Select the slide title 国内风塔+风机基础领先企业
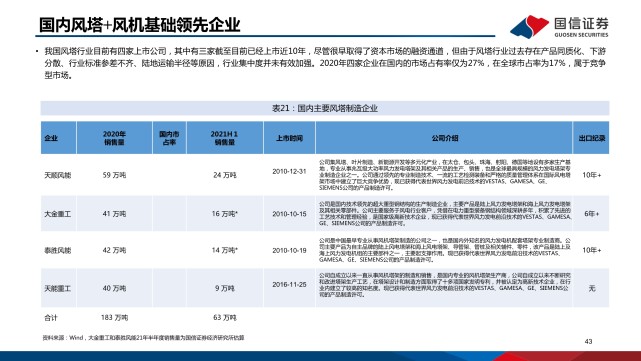The image size is (641, 361). [139, 25]
